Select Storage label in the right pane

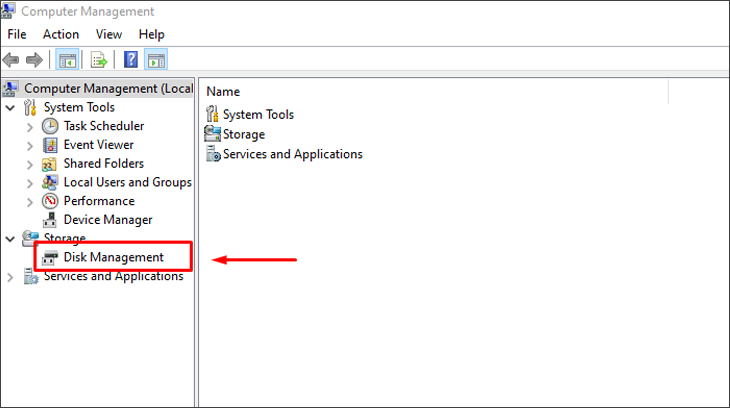[244, 134]
